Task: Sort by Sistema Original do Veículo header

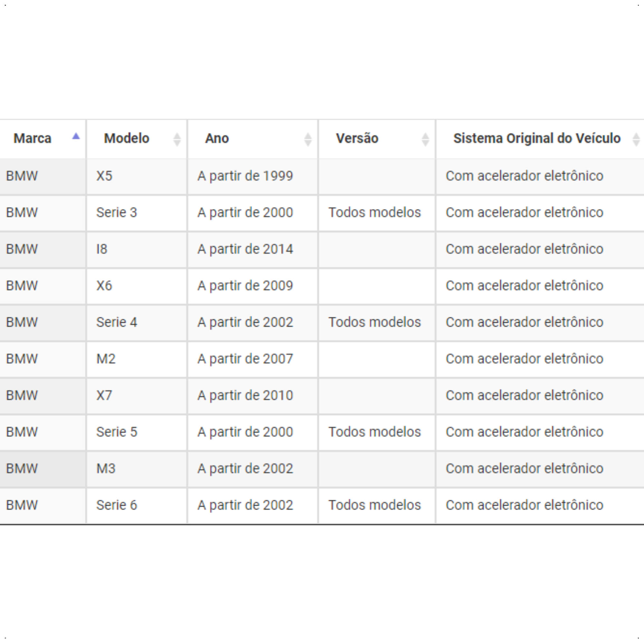Action: [x=540, y=139]
